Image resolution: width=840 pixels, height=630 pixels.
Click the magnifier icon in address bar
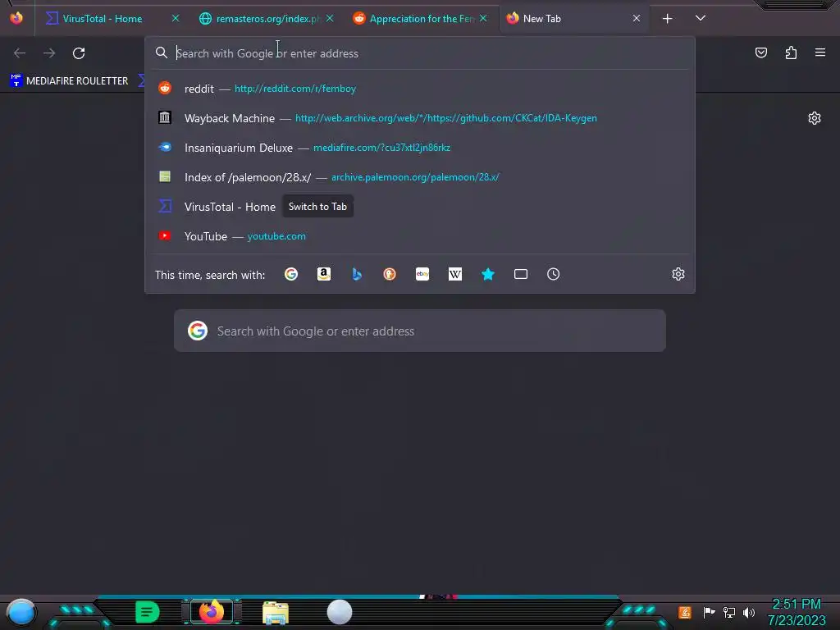(x=162, y=52)
